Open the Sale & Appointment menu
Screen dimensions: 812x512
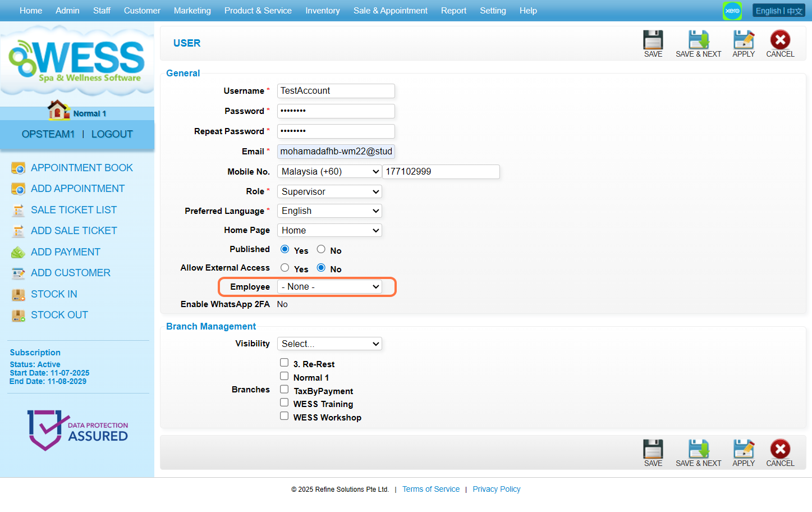[x=390, y=11]
